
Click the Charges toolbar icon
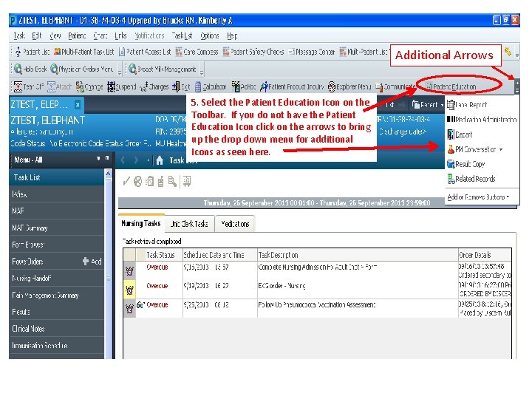[154, 87]
